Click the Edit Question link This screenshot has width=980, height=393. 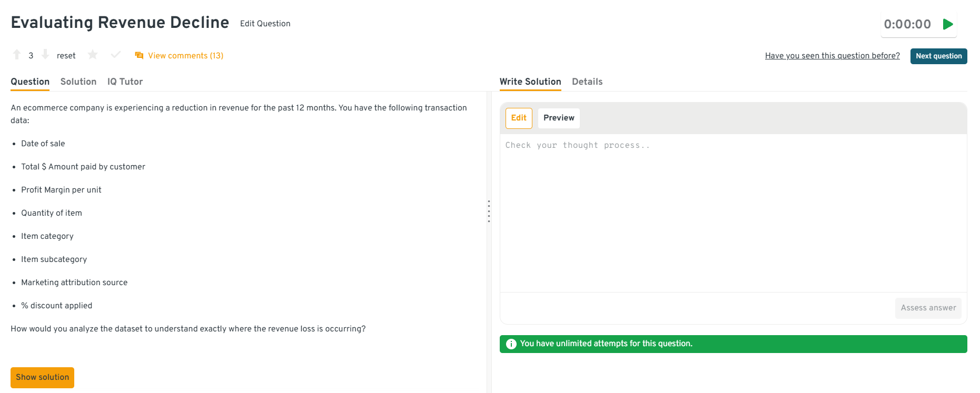pyautogui.click(x=265, y=24)
